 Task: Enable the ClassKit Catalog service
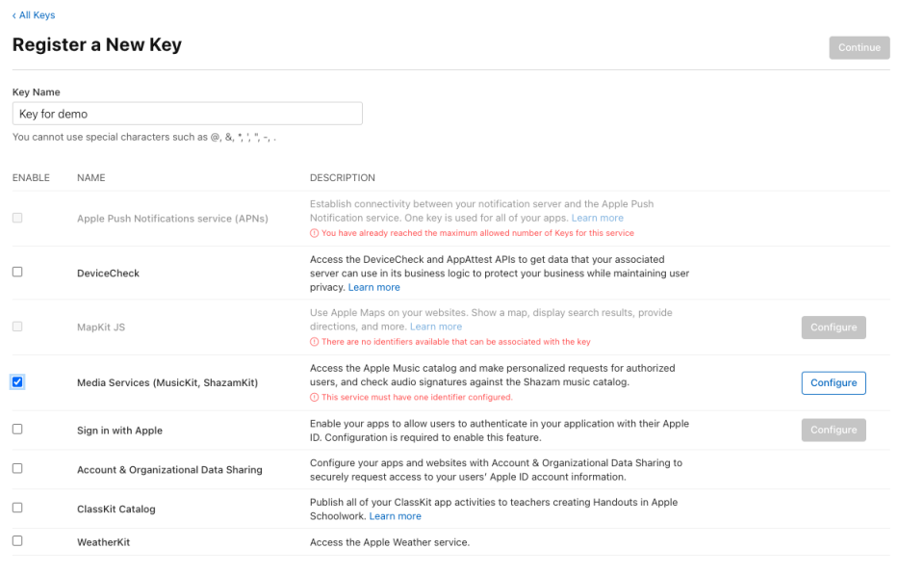(x=16, y=509)
